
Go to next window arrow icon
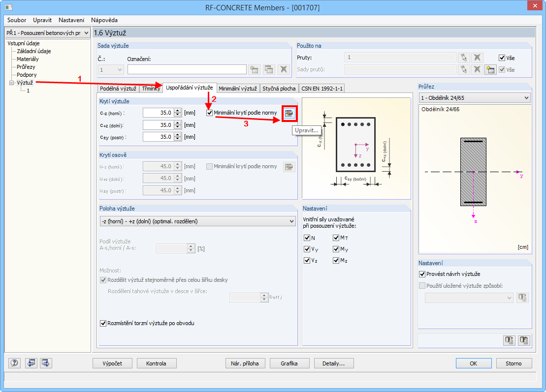pos(46,363)
